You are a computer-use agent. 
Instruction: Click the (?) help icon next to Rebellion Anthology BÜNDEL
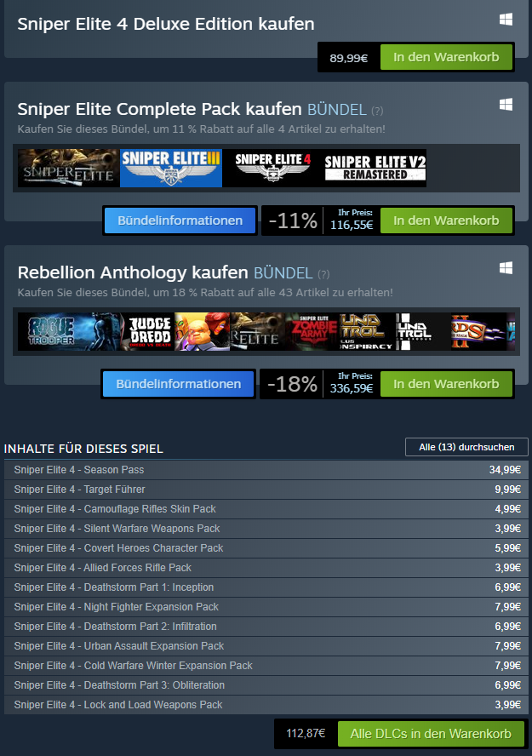323,274
